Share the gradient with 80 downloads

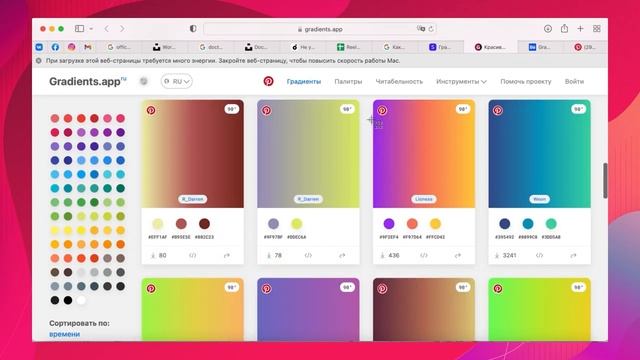pyautogui.click(x=227, y=256)
